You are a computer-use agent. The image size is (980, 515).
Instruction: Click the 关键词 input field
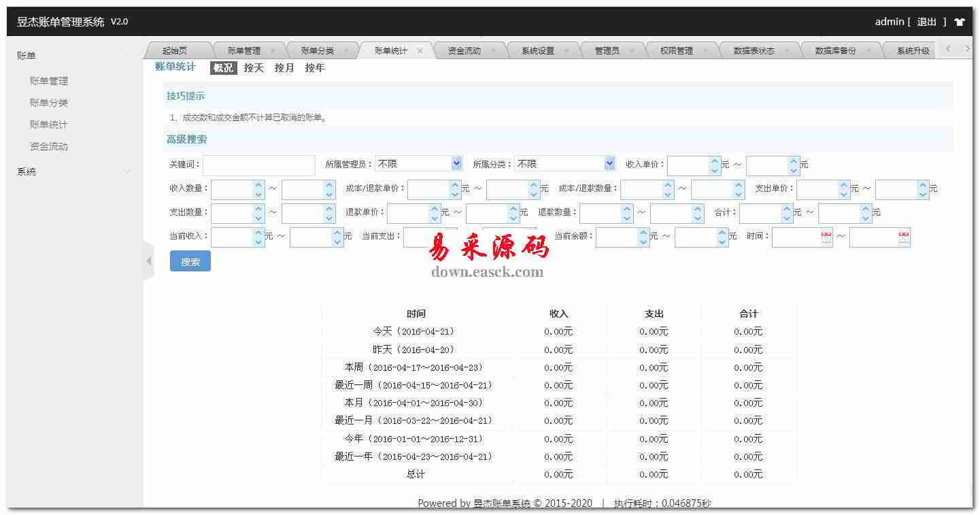click(258, 165)
